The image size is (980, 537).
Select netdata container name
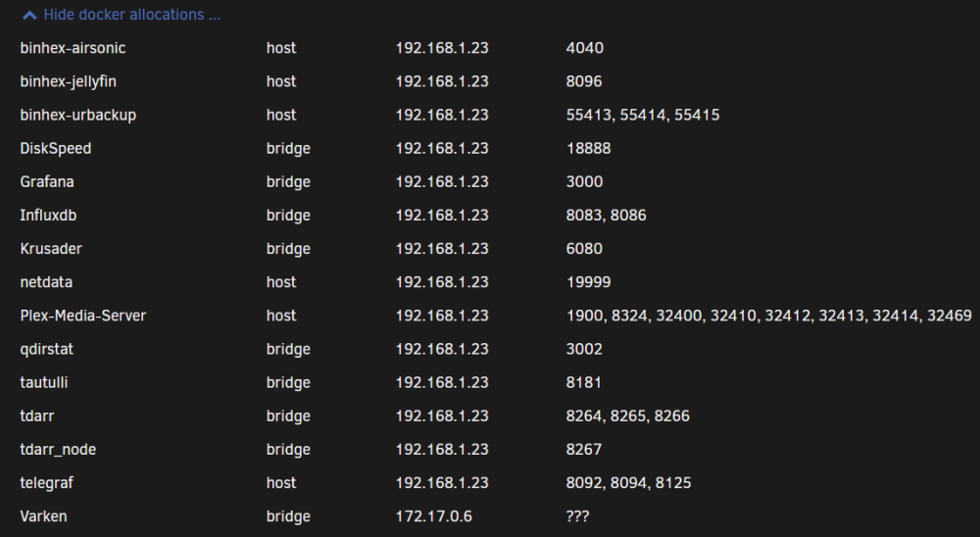click(x=46, y=282)
